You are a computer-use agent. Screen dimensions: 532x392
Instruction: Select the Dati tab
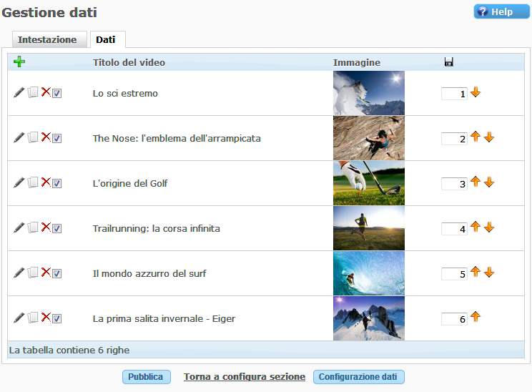[106, 40]
